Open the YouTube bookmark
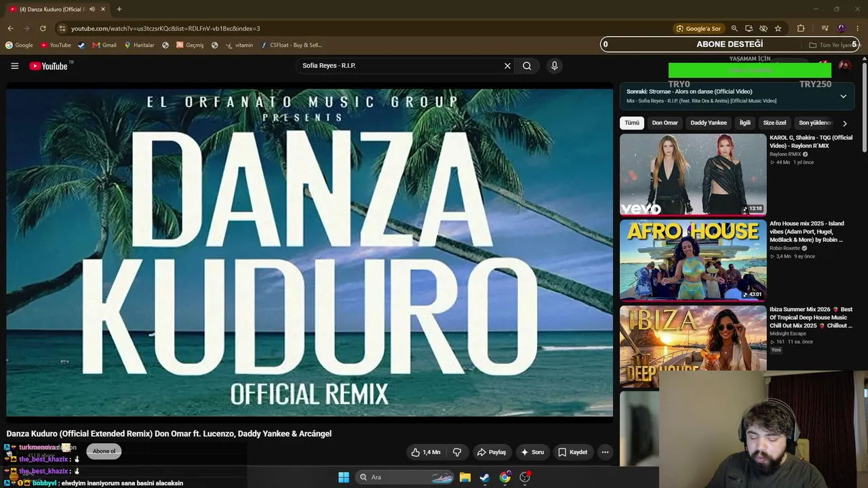 point(56,45)
